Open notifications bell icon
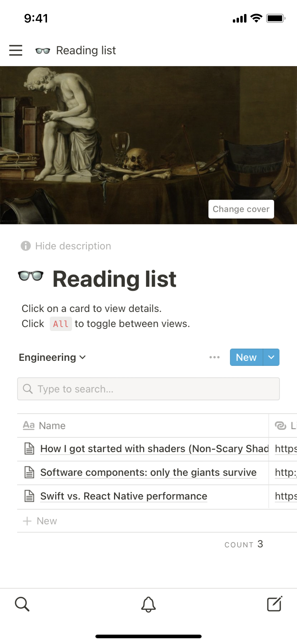This screenshot has height=644, width=297. pyautogui.click(x=148, y=604)
